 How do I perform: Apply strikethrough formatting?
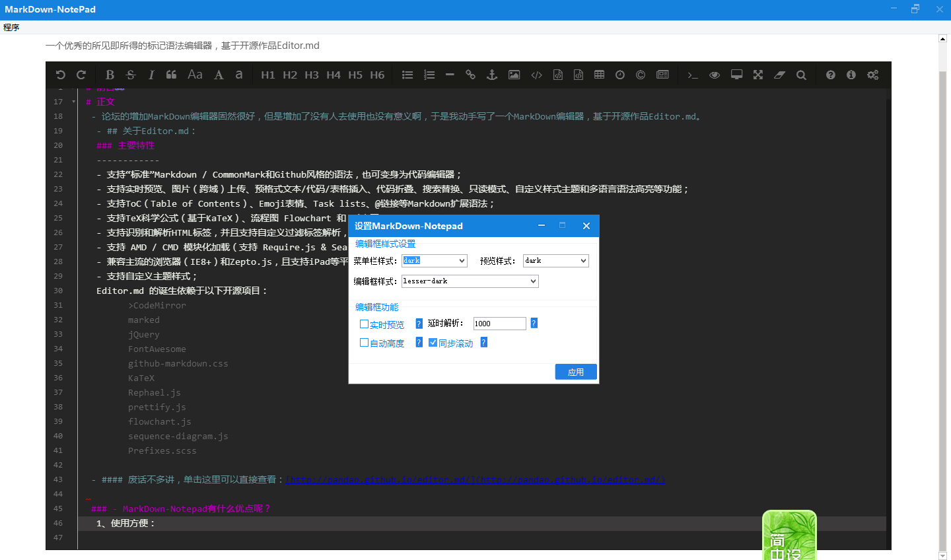[130, 75]
